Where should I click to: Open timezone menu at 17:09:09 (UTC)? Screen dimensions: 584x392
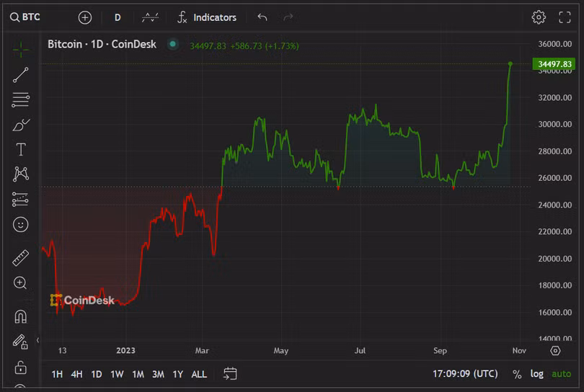(465, 373)
